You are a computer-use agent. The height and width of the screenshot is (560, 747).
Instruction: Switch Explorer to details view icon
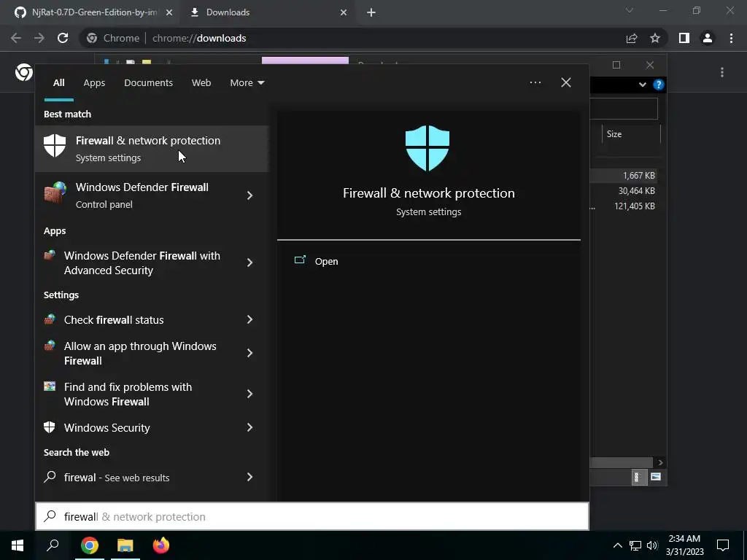(639, 477)
